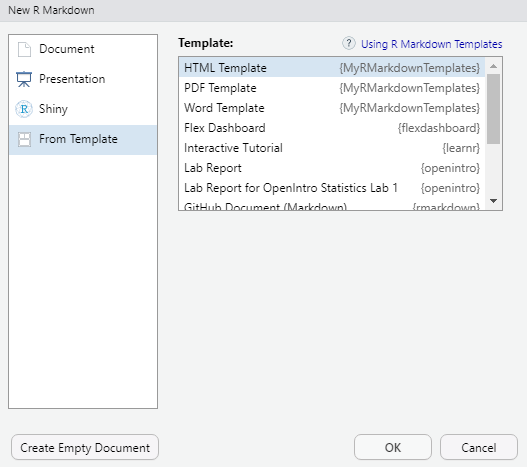
Task: Click the template list scroll down arrow
Action: 493,201
